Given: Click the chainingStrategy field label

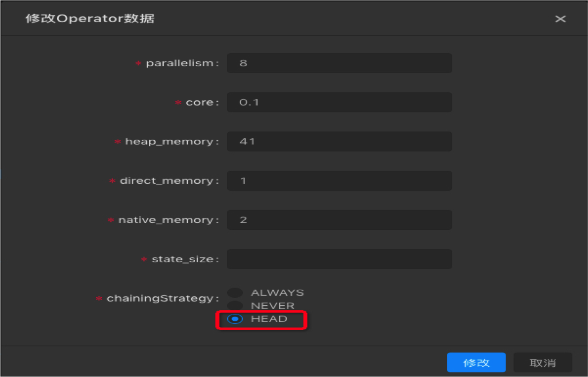Looking at the screenshot, I should point(160,299).
